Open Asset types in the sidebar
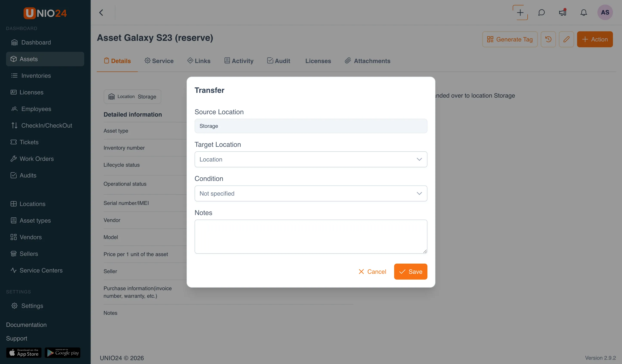The width and height of the screenshot is (622, 364). pyautogui.click(x=45, y=220)
